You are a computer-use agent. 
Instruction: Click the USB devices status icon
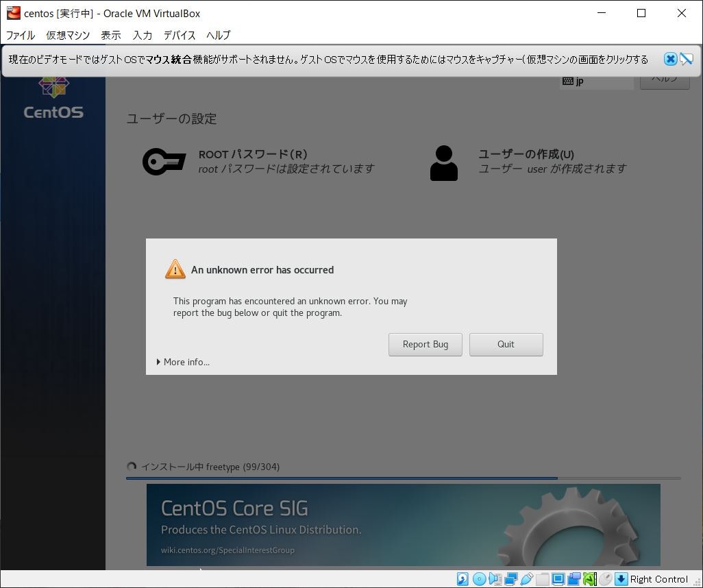click(527, 579)
